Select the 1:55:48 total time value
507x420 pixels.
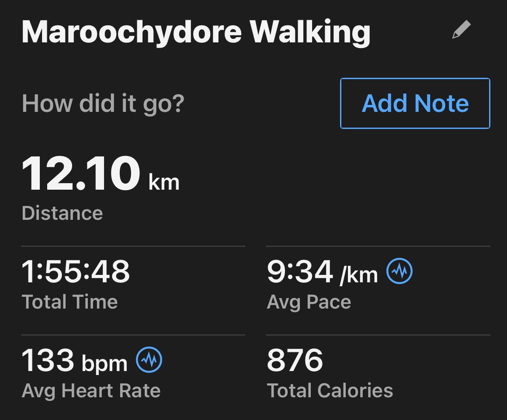76,271
